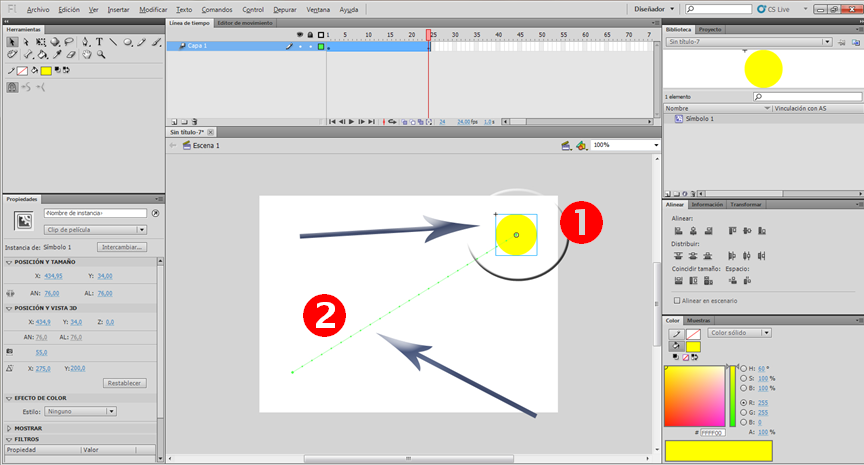Enable Alinear en escenario checkbox

(x=677, y=301)
